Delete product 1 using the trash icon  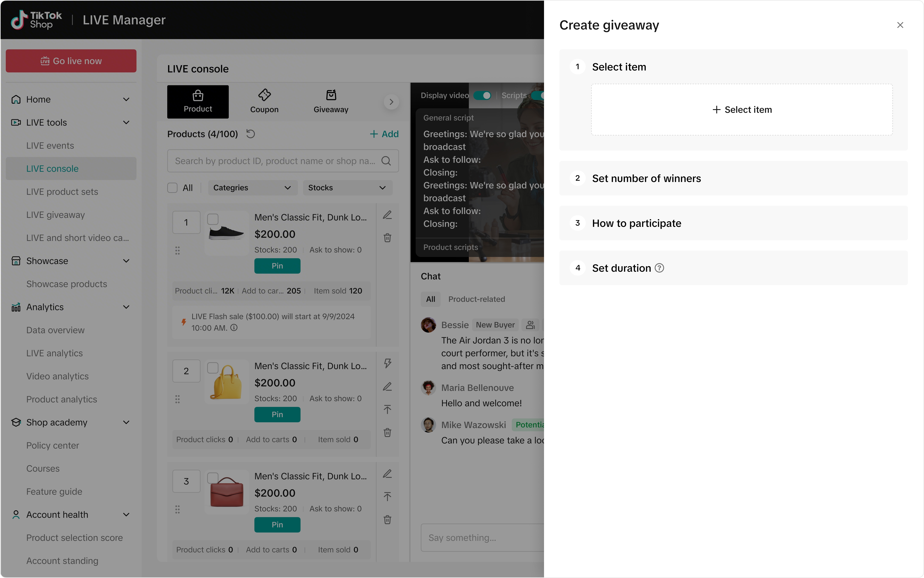(x=387, y=238)
